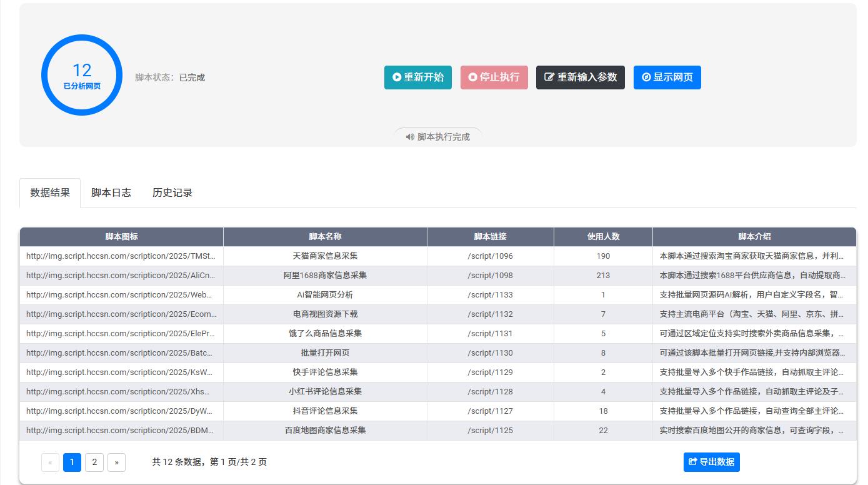
Task: Click the icon URL ending in Xhs…
Action: 121,392
